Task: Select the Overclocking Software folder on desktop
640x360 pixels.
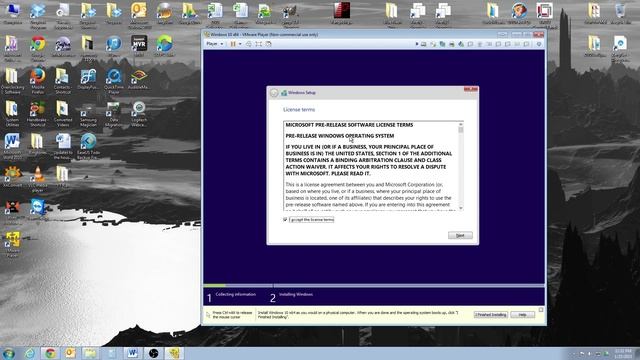Action: click(13, 81)
